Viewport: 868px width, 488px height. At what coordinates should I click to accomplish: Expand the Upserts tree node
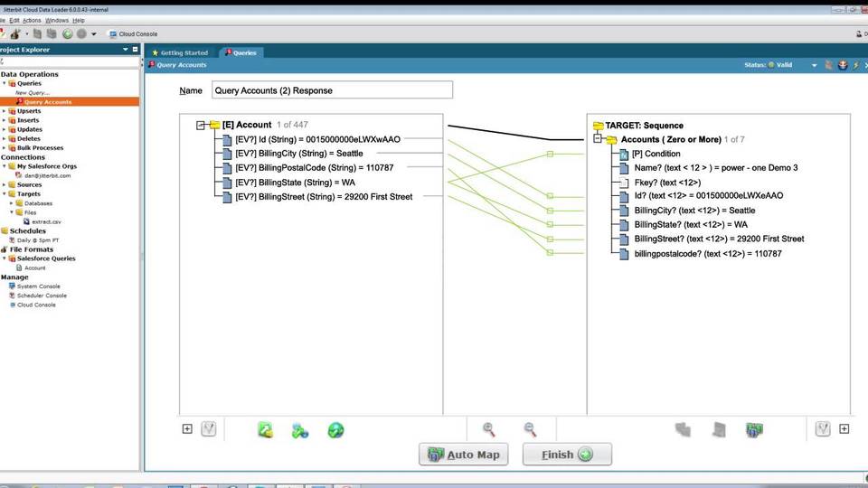[x=4, y=111]
